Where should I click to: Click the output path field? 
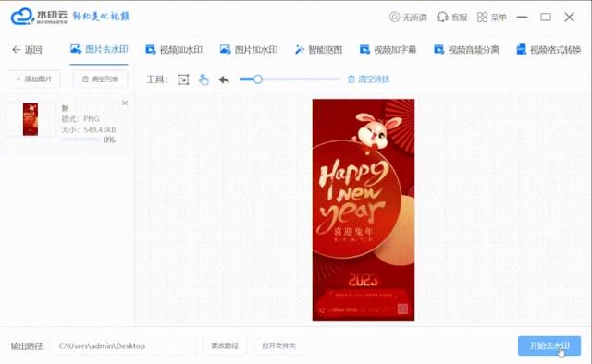coord(123,346)
